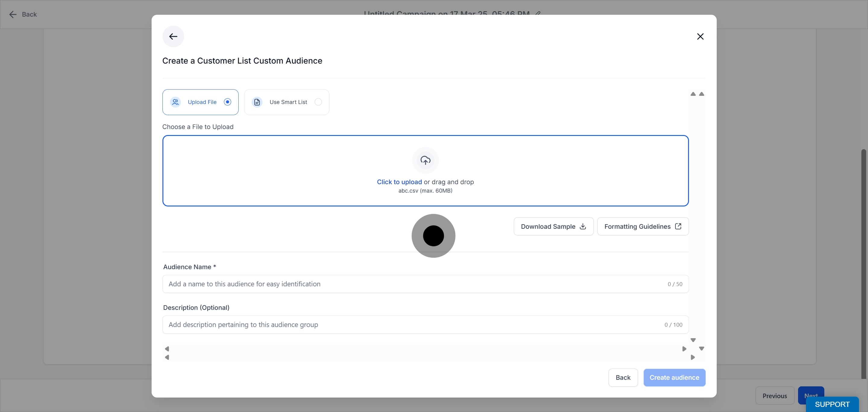The width and height of the screenshot is (868, 412).
Task: Click the Upload File people icon
Action: click(x=175, y=102)
